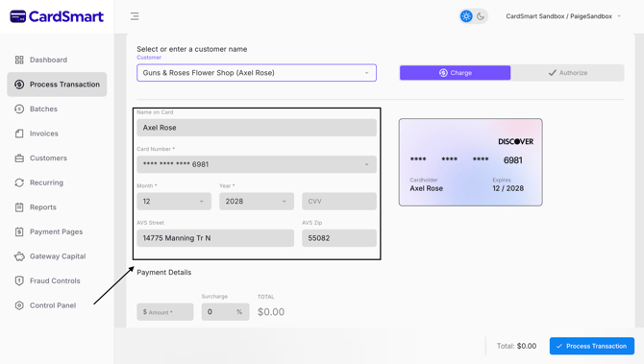The image size is (644, 364).
Task: Click the AVS Street field
Action: tap(215, 238)
